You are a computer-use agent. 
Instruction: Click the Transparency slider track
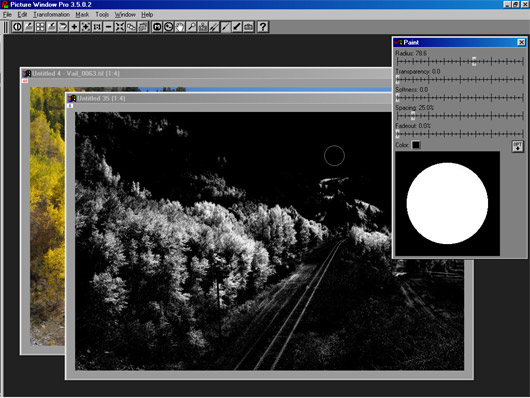[460, 80]
